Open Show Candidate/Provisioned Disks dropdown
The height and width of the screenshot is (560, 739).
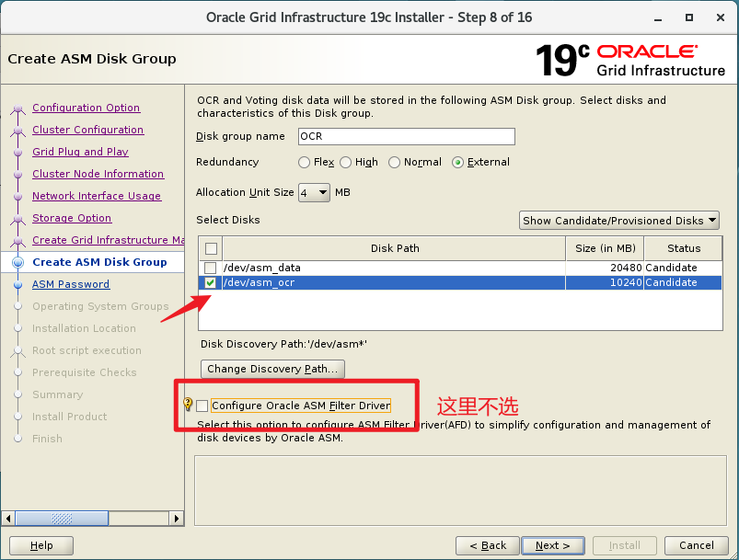pos(618,221)
